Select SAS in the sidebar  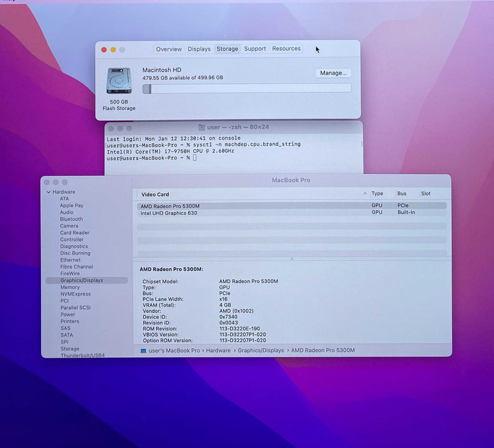[x=65, y=328]
